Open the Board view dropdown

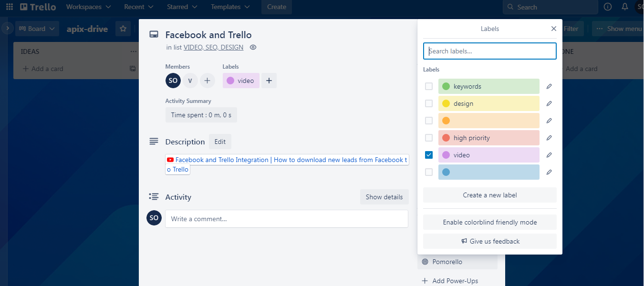pyautogui.click(x=37, y=29)
